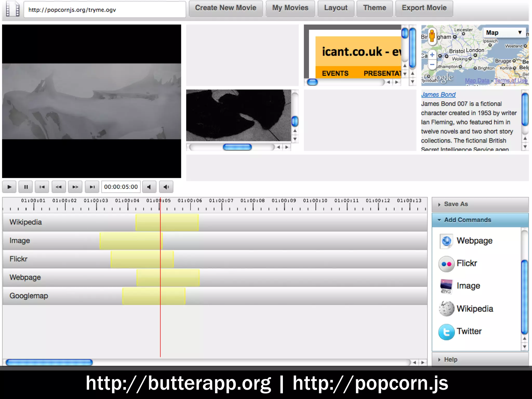The width and height of the screenshot is (532, 399).
Task: Click the video URL input field
Action: pos(105,10)
